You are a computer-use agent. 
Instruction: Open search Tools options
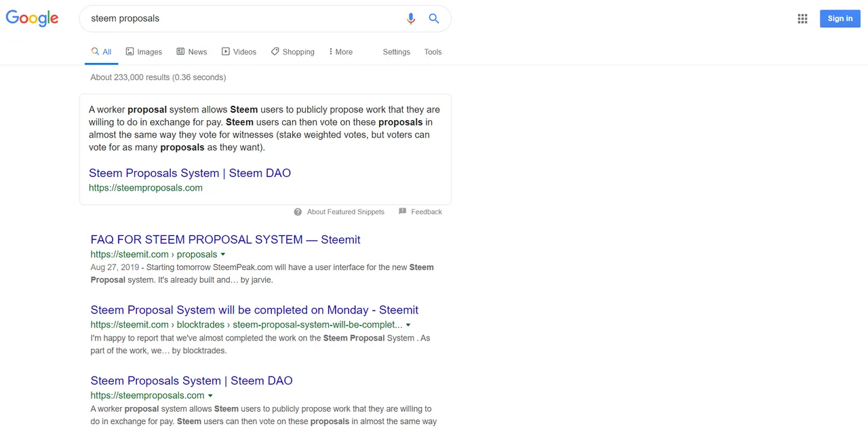[x=433, y=52]
